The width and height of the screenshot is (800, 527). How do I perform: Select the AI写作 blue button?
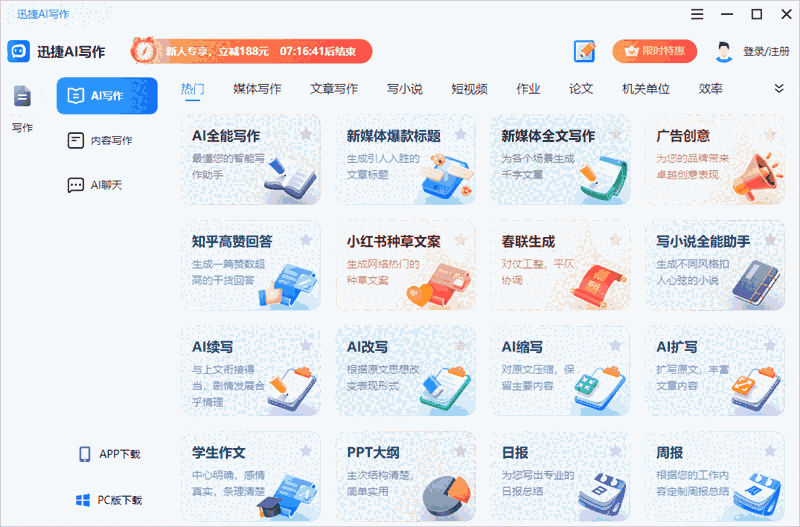coord(107,95)
